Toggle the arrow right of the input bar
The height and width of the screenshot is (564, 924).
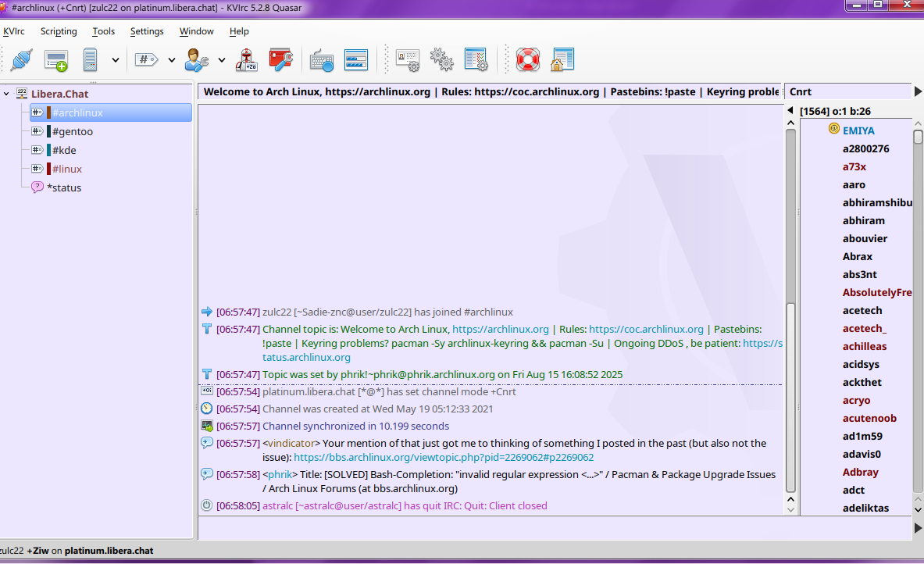coord(918,528)
